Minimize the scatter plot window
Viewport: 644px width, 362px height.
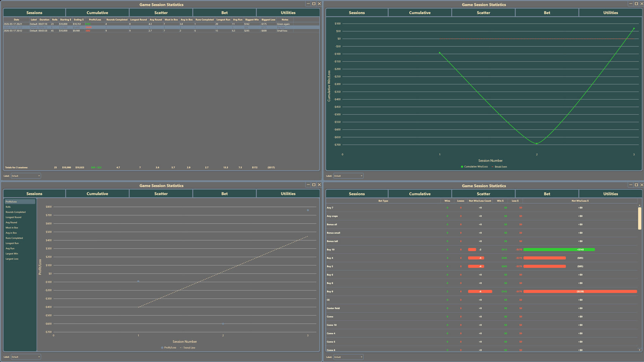pyautogui.click(x=308, y=185)
